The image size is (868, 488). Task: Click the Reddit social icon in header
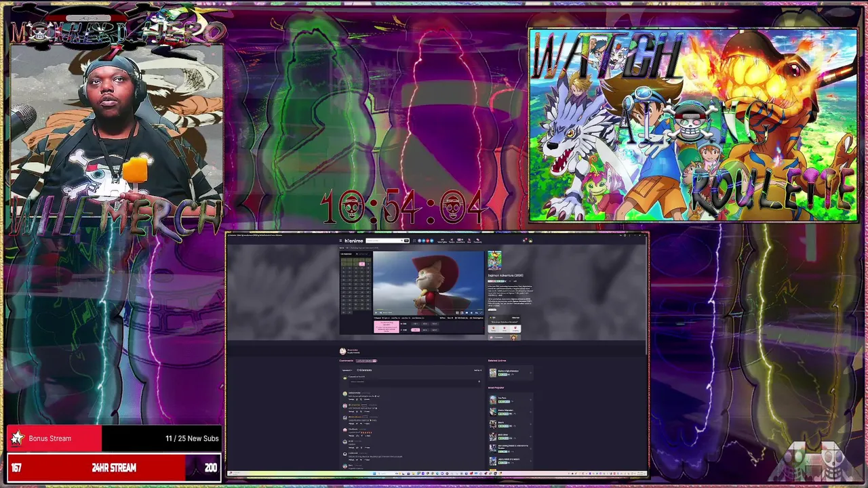428,241
